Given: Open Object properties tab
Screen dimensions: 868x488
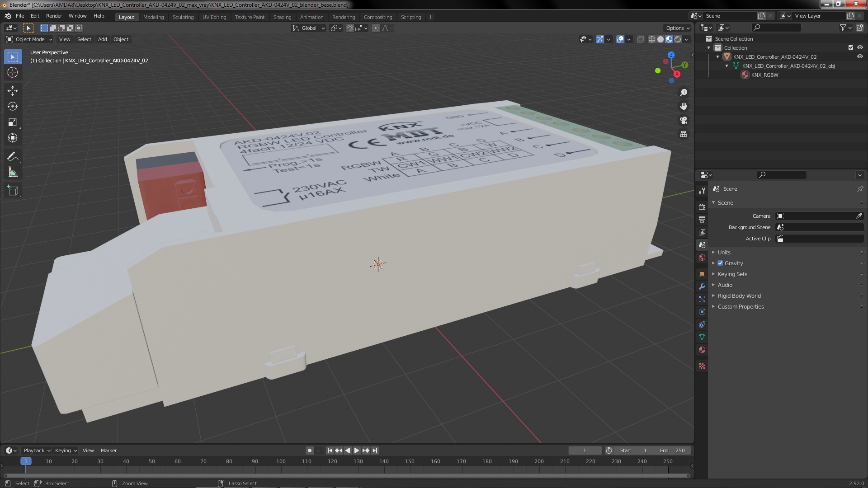Looking at the screenshot, I should point(702,274).
